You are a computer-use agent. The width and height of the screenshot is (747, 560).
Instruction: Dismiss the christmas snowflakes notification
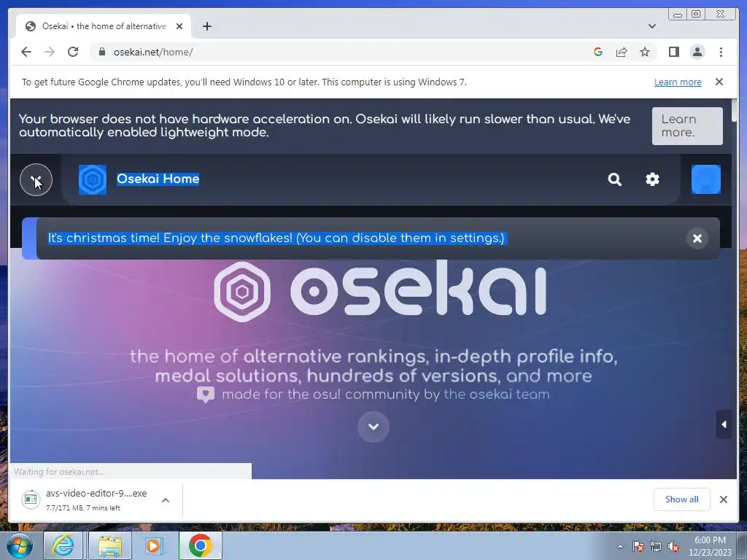(697, 238)
